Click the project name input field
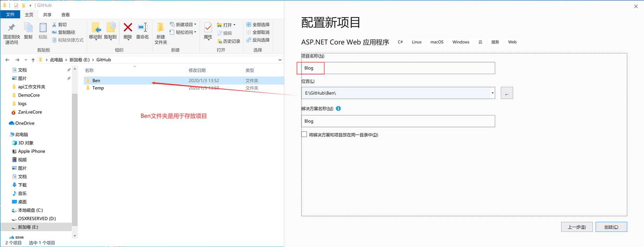The image size is (644, 247). click(x=398, y=68)
